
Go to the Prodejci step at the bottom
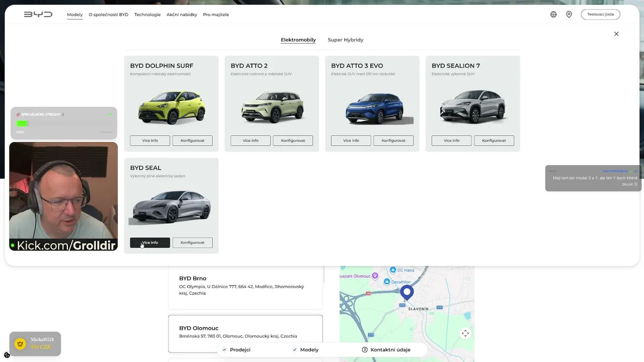[236, 350]
